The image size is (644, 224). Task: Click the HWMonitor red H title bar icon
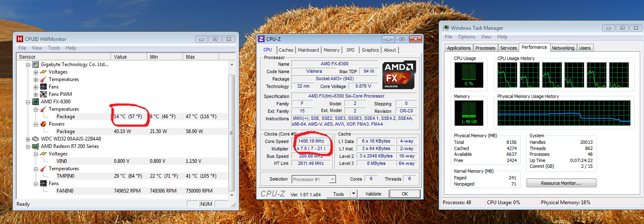click(x=20, y=39)
